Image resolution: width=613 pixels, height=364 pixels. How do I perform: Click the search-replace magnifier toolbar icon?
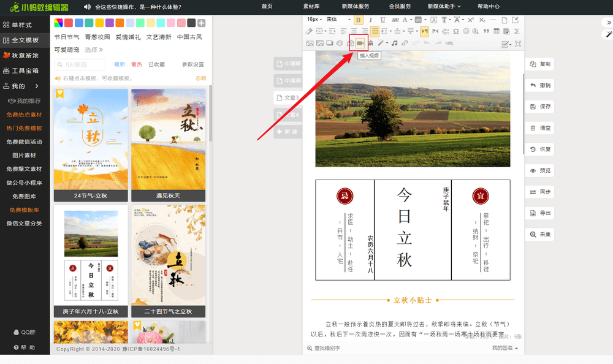pyautogui.click(x=475, y=31)
